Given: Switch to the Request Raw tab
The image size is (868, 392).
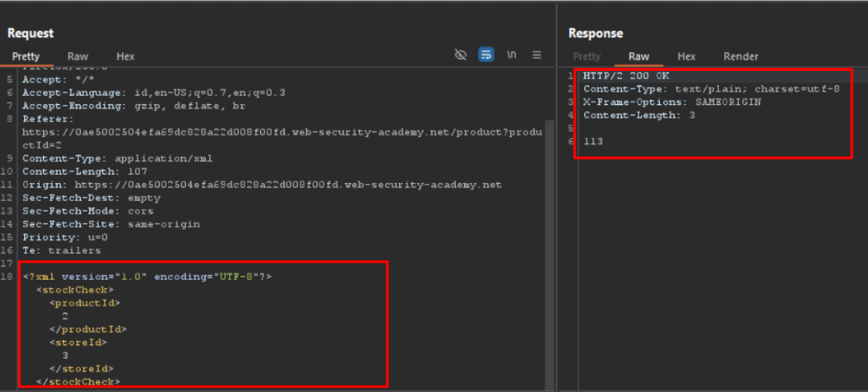Looking at the screenshot, I should 78,57.
